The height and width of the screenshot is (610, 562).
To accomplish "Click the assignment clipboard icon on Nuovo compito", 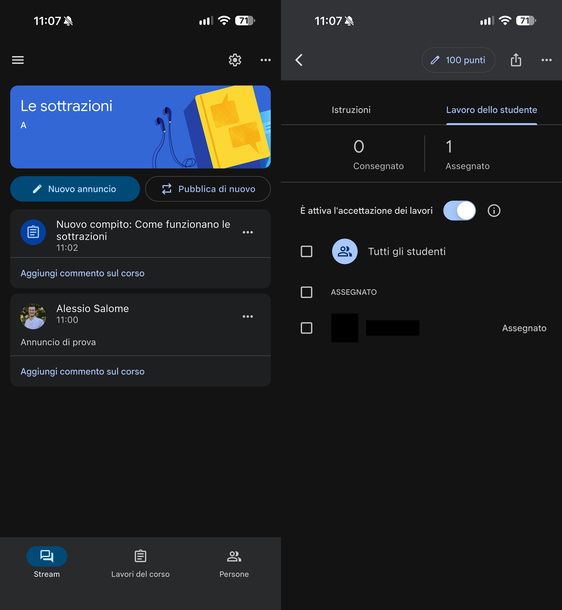I will coord(33,232).
